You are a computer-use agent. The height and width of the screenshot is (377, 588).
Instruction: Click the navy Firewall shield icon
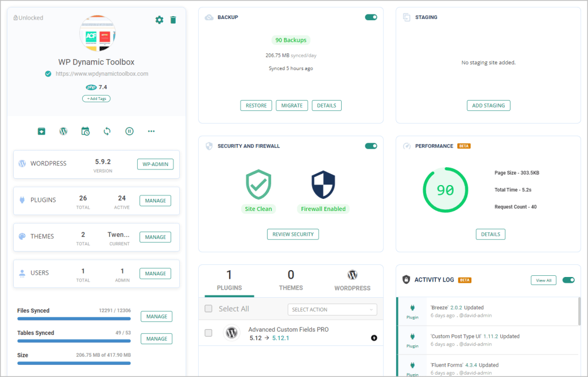coord(323,184)
